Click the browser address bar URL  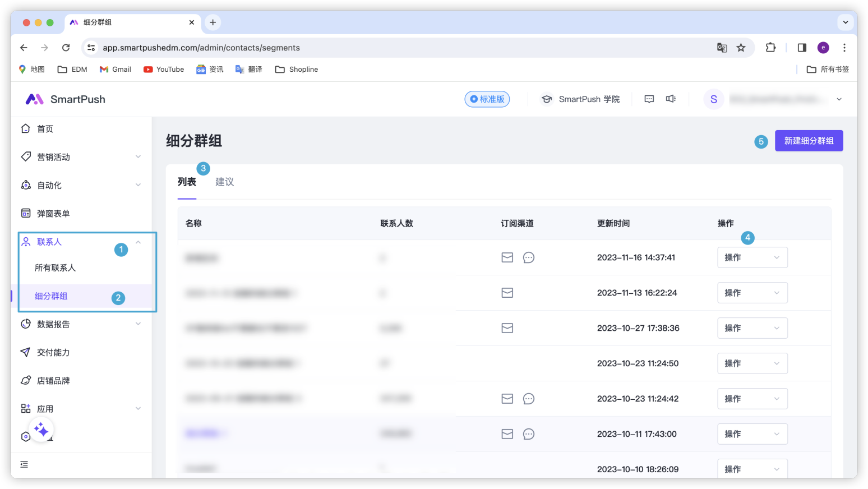coord(201,48)
